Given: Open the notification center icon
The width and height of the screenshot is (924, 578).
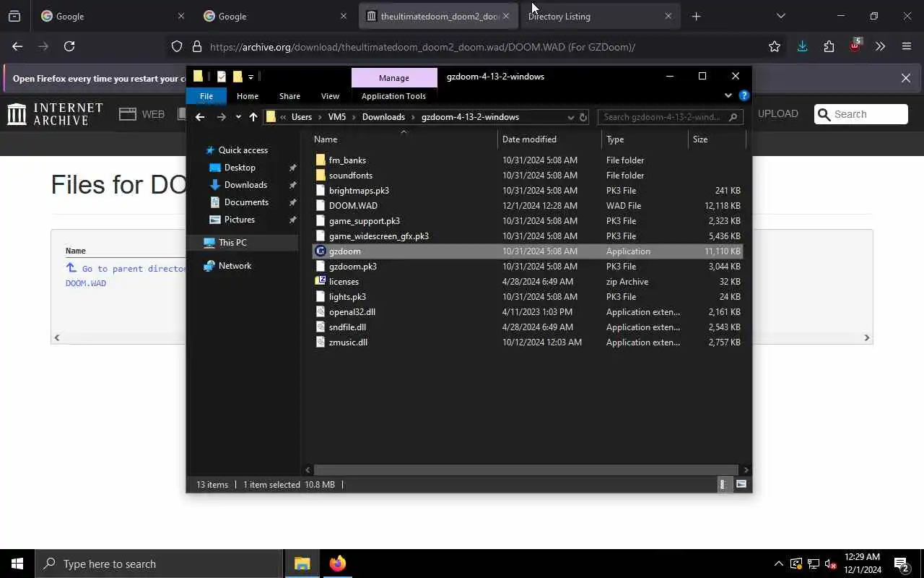Looking at the screenshot, I should tap(902, 564).
